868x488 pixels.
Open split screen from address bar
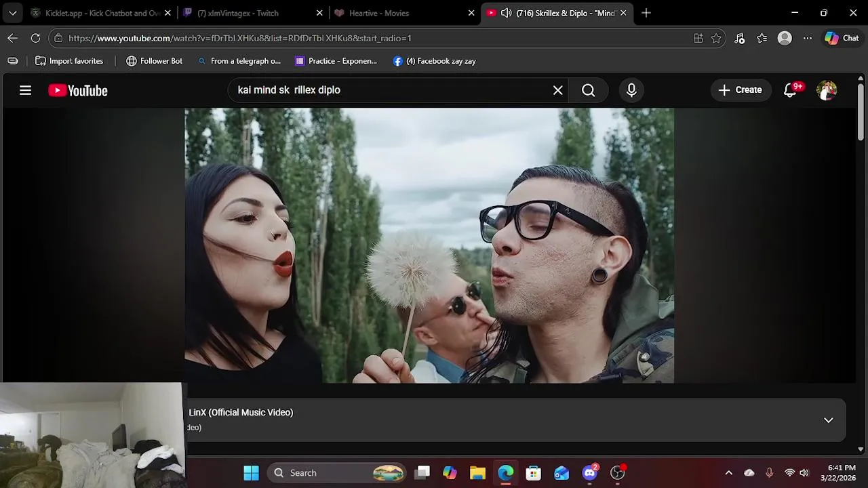[x=698, y=38]
